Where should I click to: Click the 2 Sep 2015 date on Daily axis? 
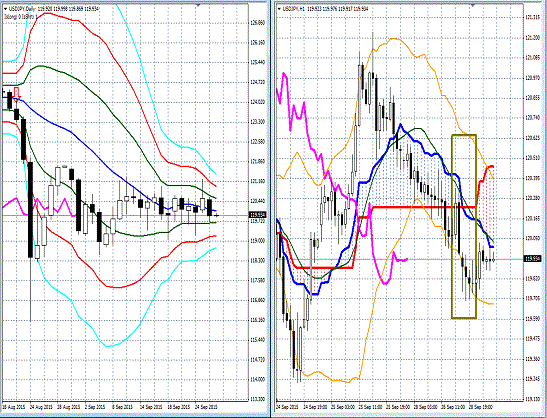pyautogui.click(x=95, y=407)
